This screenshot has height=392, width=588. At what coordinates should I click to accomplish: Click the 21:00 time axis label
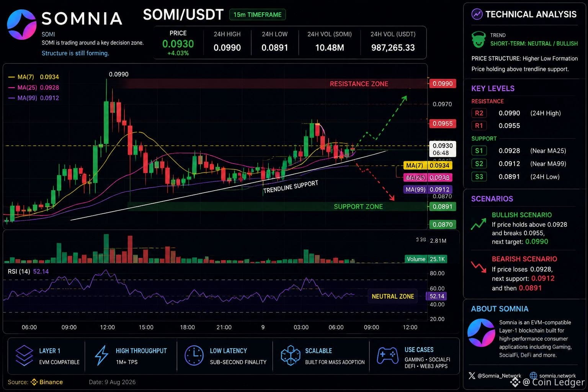pos(224,327)
